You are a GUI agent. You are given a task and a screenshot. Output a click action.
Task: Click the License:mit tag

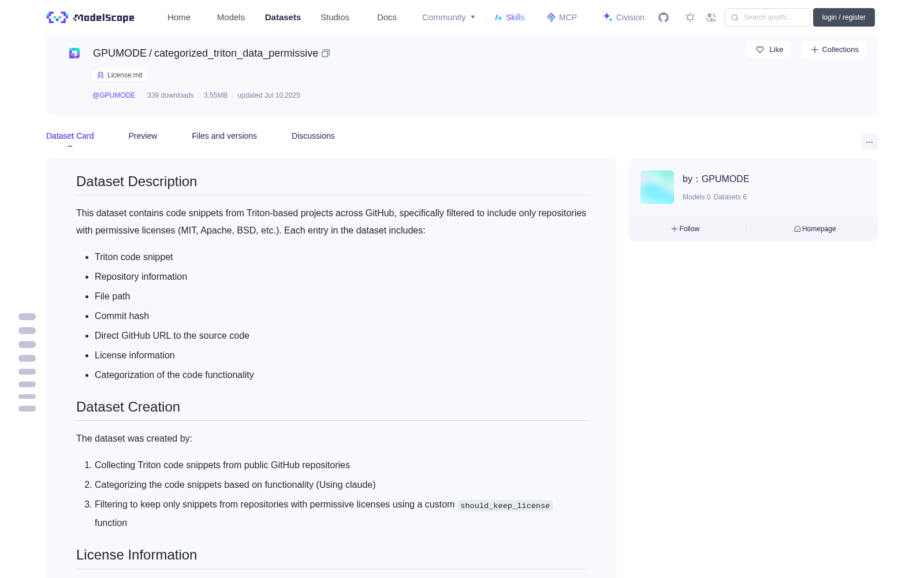[x=120, y=75]
